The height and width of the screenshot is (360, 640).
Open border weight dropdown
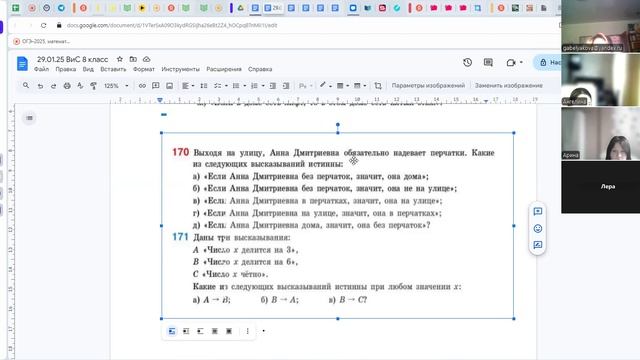point(342,86)
